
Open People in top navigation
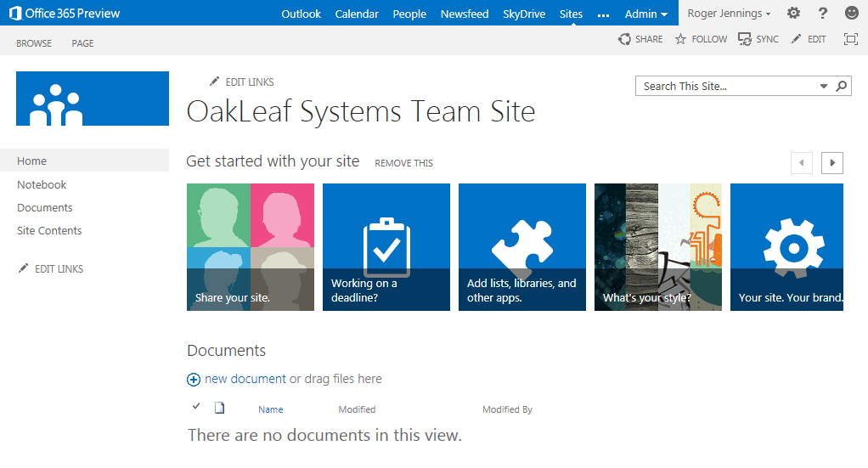click(409, 14)
